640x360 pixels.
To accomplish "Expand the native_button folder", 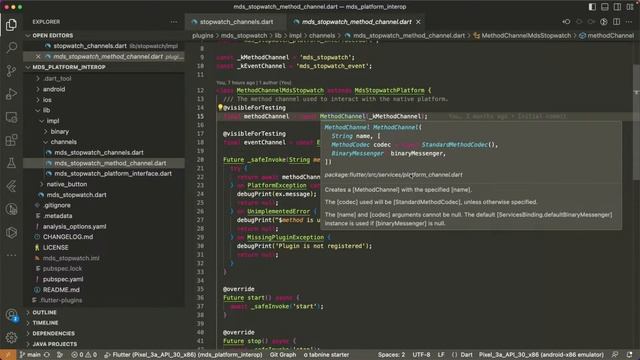I will click(67, 184).
